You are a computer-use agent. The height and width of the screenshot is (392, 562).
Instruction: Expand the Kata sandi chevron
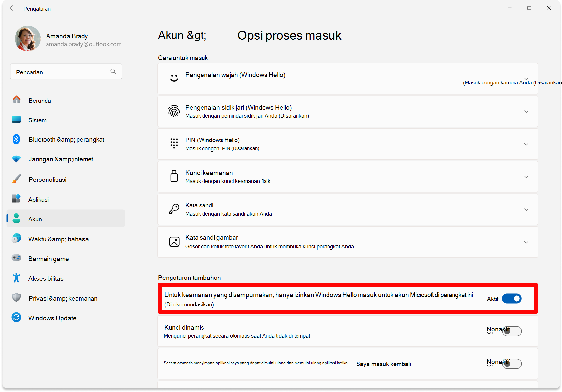(x=526, y=210)
